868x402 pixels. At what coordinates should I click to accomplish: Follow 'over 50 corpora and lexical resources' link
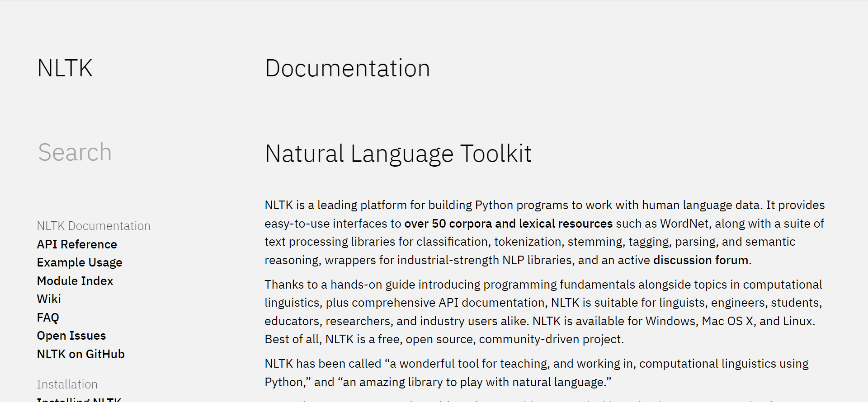pos(508,224)
